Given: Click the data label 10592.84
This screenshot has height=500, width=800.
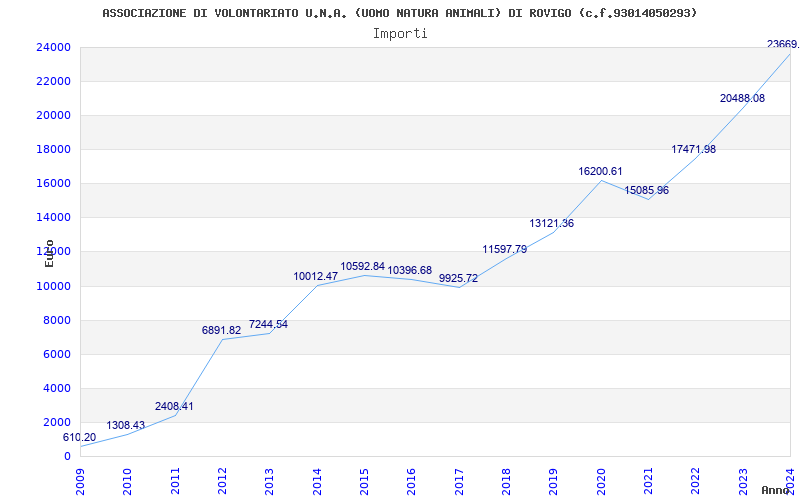Looking at the screenshot, I should (363, 266).
